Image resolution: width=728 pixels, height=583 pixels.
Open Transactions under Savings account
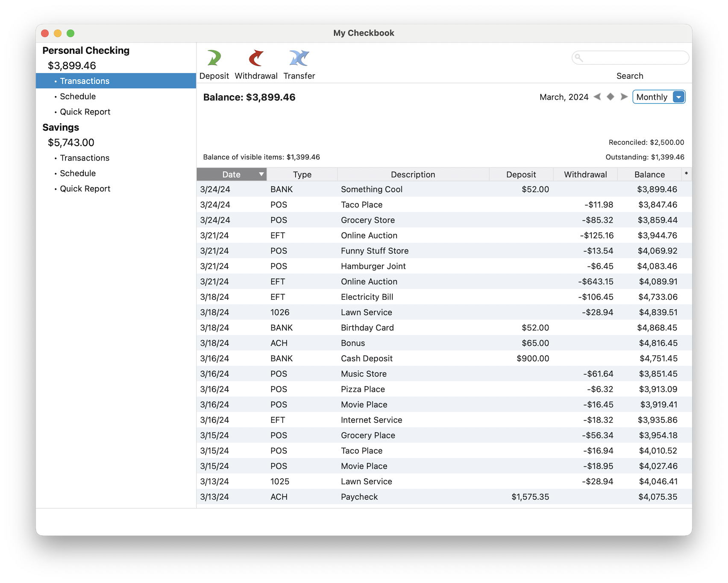(85, 158)
